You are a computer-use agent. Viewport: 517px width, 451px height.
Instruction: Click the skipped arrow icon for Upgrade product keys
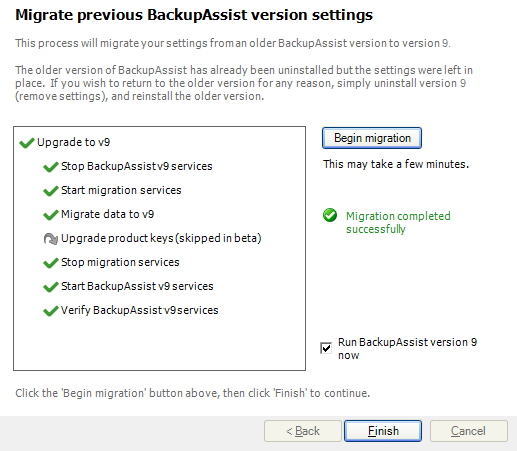(51, 239)
